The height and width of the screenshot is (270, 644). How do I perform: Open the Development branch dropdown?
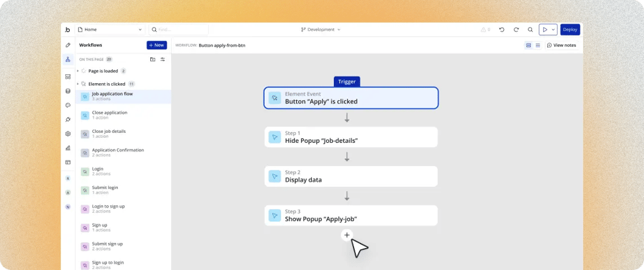tap(321, 30)
